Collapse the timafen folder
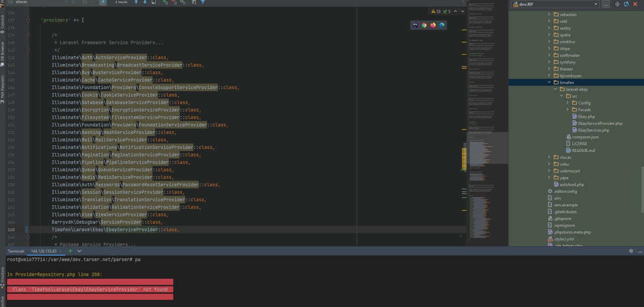The image size is (644, 307). pyautogui.click(x=549, y=83)
